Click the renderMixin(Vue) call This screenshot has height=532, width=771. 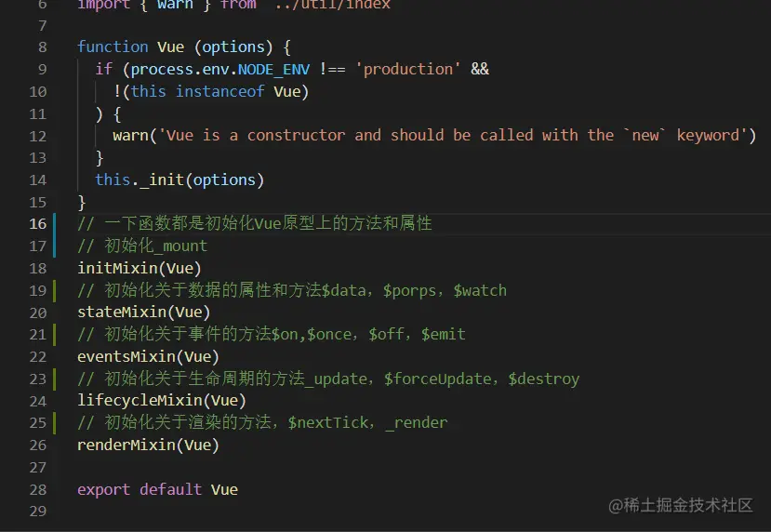pos(148,445)
